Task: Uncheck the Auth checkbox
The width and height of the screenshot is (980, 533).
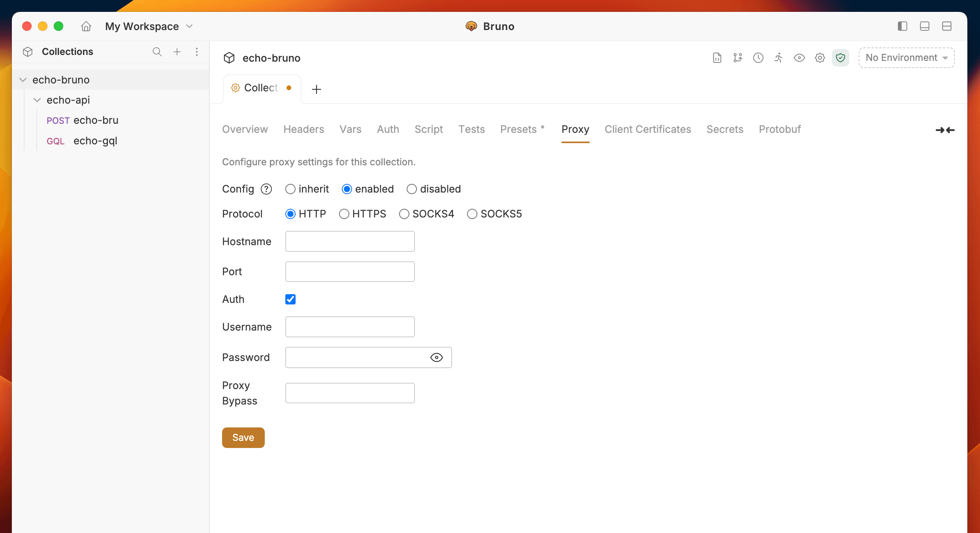Action: coord(290,299)
